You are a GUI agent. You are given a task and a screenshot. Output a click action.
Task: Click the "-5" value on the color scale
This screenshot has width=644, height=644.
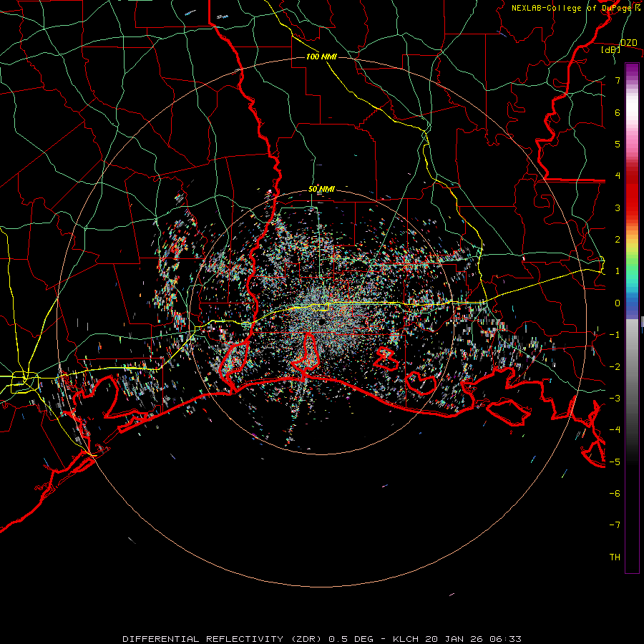pyautogui.click(x=615, y=462)
